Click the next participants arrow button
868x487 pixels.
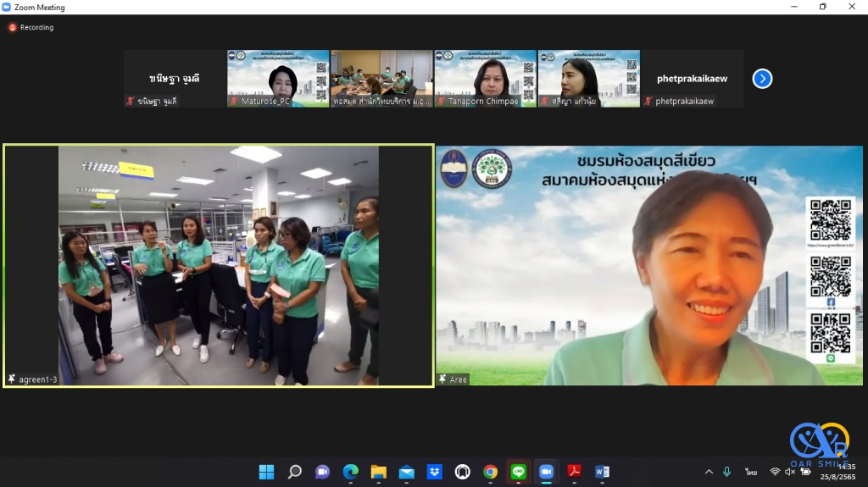tap(762, 79)
